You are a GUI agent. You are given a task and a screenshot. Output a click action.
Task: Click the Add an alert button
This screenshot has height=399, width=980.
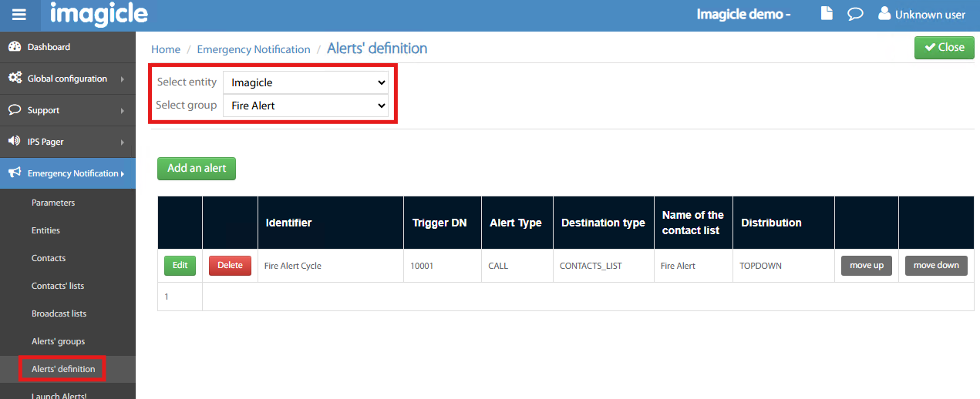197,169
